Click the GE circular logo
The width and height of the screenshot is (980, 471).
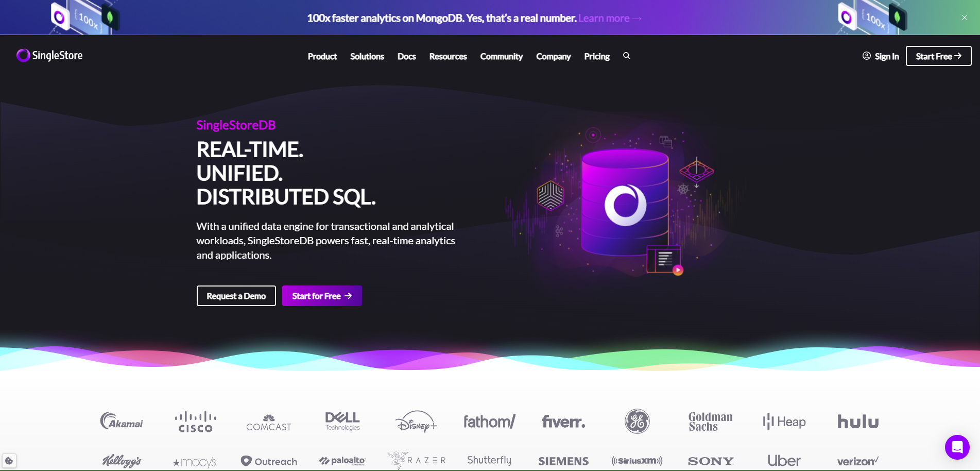[637, 421]
